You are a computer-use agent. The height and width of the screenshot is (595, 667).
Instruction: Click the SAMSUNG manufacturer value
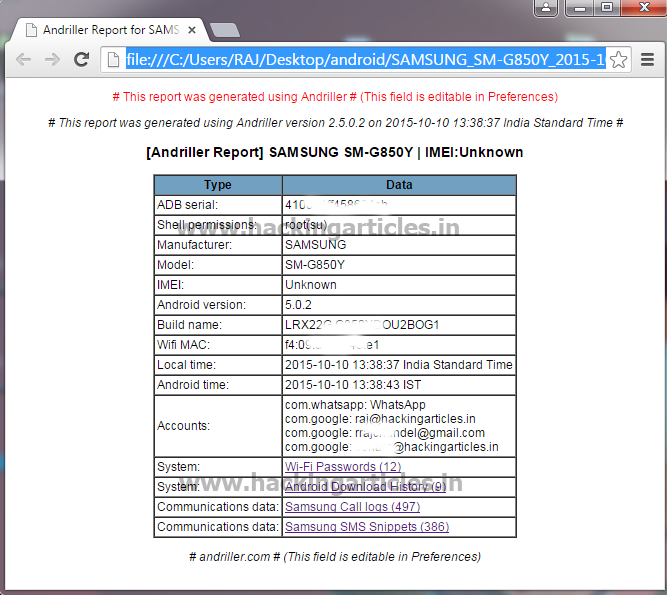click(x=315, y=245)
